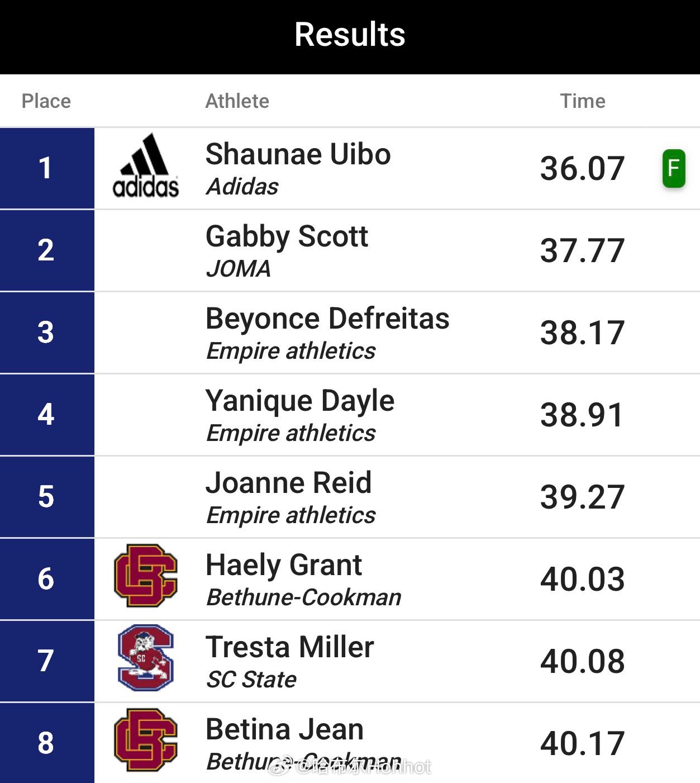Click the SC State bulldog logo
700x783 pixels.
pos(146,658)
